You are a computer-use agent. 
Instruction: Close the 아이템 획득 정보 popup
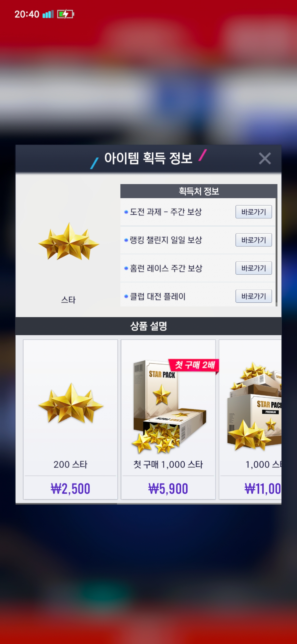pos(265,159)
